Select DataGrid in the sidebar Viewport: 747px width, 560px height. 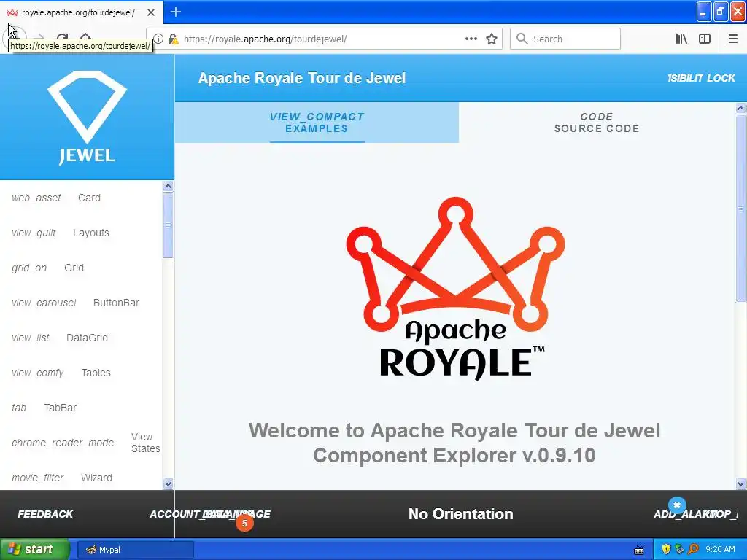[x=88, y=338]
